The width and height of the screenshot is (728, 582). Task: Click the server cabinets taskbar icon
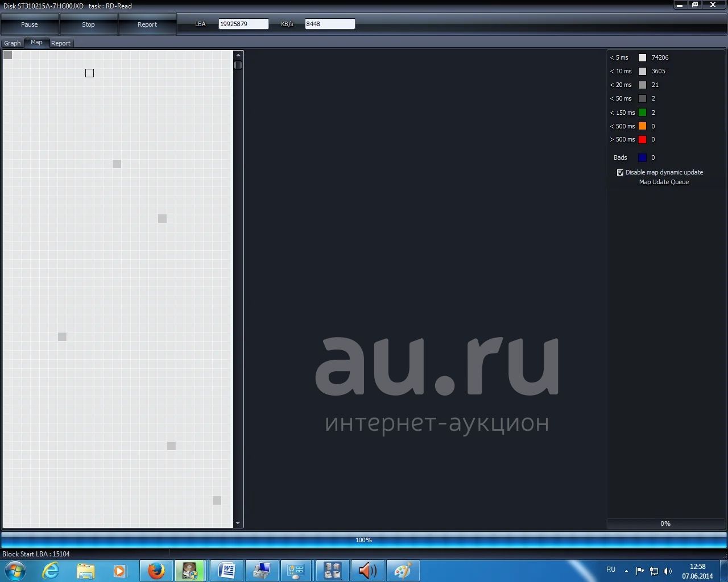click(x=332, y=571)
